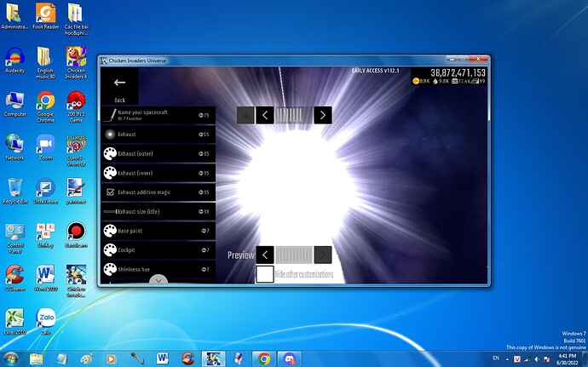Click the reset button beside left arrow
The image size is (588, 367).
pos(245,115)
